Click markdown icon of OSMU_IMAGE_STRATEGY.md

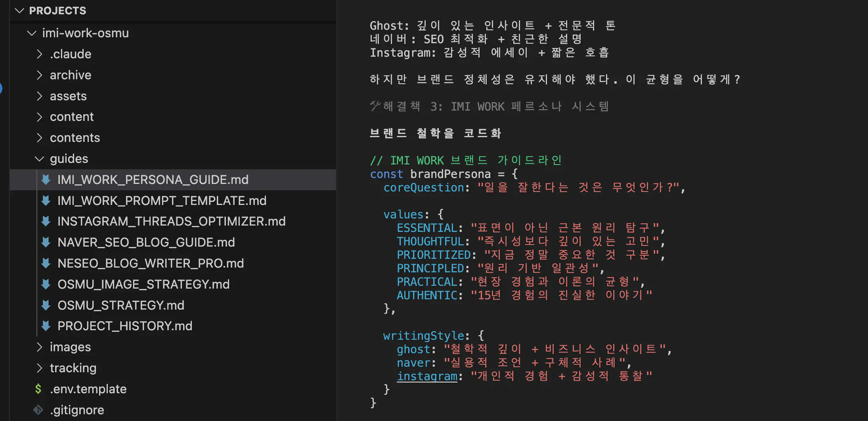(46, 284)
